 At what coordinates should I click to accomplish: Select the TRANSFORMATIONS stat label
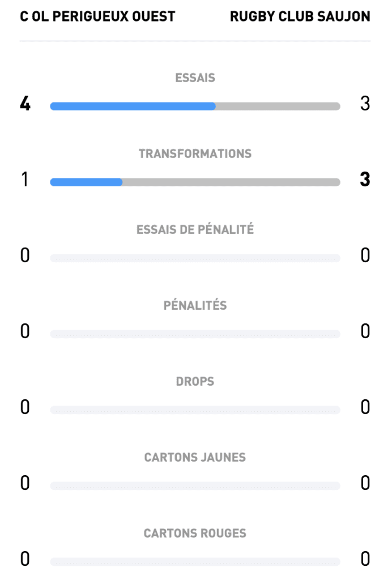[195, 154]
